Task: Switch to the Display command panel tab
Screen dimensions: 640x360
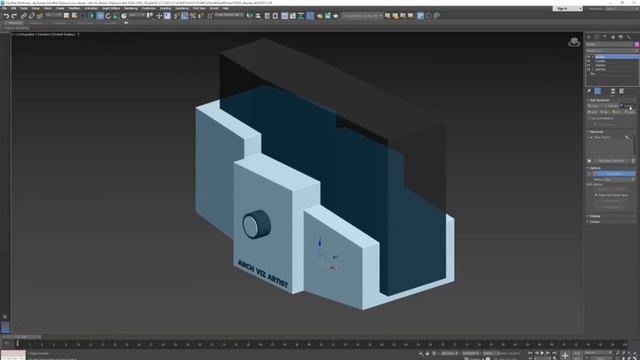Action: pos(621,37)
